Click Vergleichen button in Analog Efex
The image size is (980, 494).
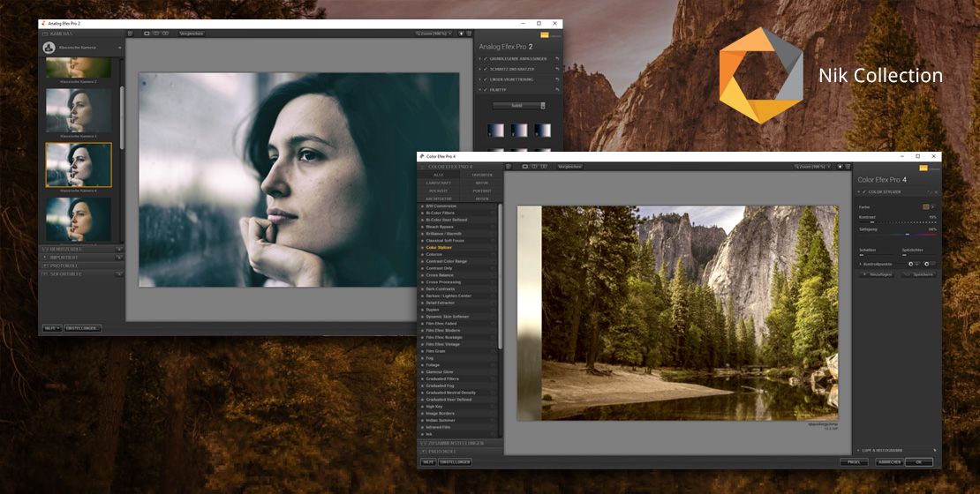[190, 34]
